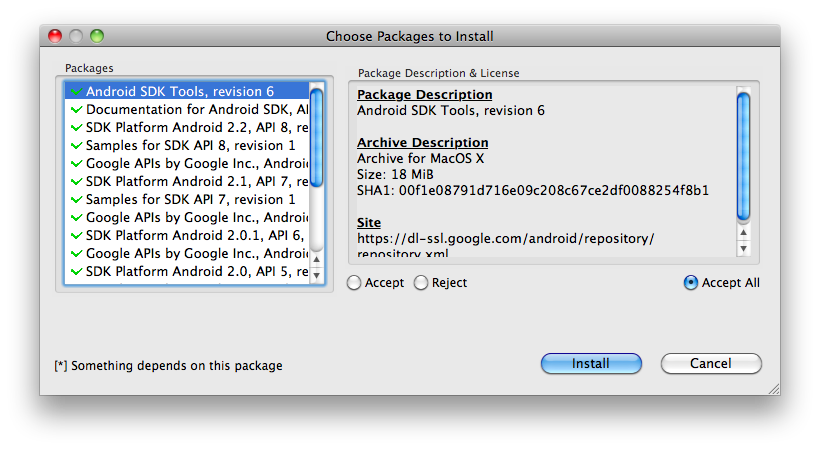Click checkmark icon of SDK Platform Android 2.1
The width and height of the screenshot is (820, 450).
[x=76, y=181]
